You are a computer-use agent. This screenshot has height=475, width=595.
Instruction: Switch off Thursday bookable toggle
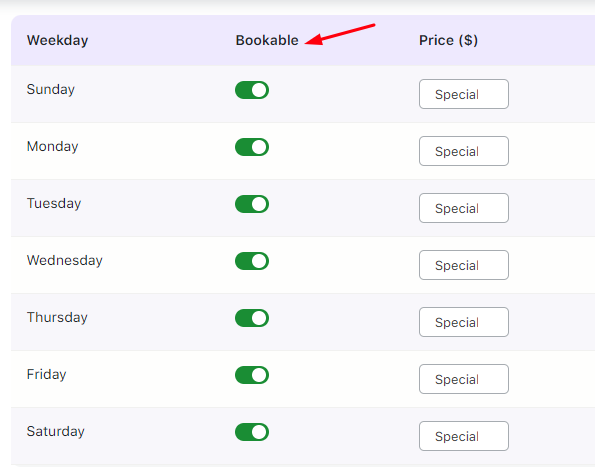click(252, 318)
